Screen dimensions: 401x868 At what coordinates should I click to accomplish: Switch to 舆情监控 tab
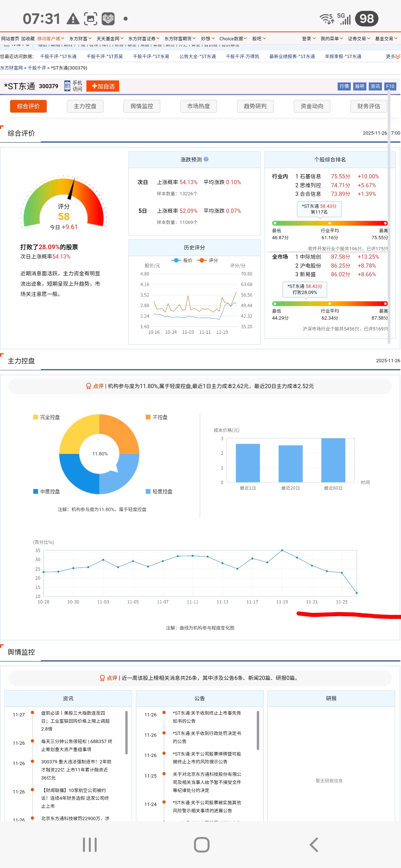click(142, 106)
